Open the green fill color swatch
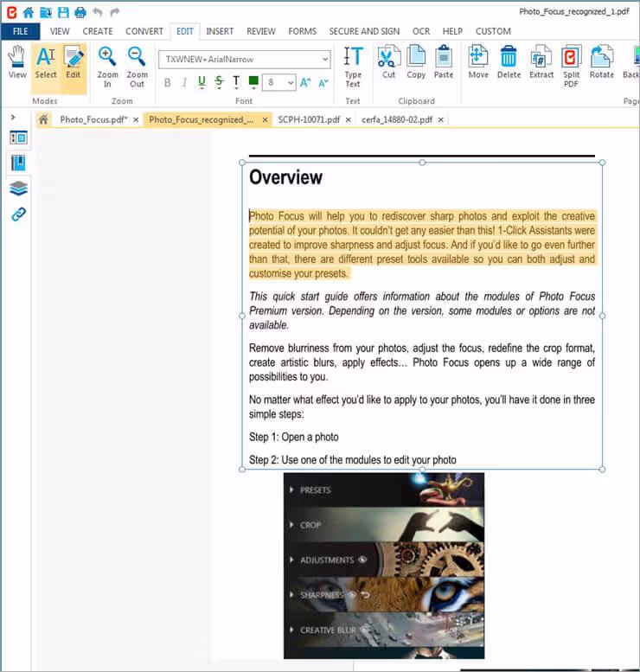 coord(253,82)
